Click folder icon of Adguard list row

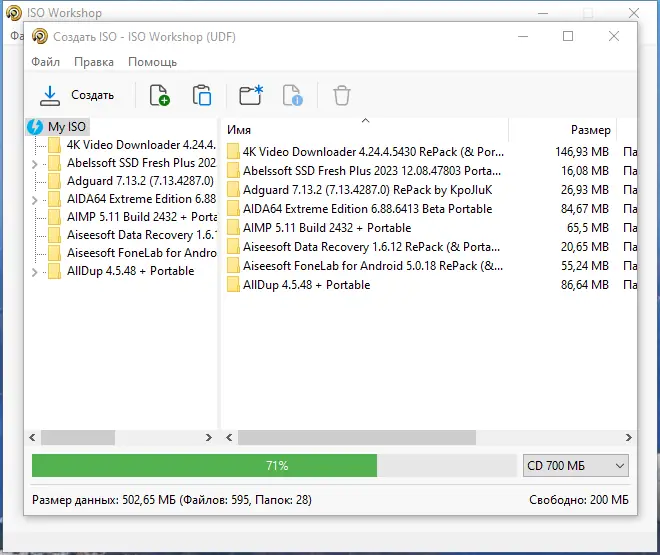[233, 190]
